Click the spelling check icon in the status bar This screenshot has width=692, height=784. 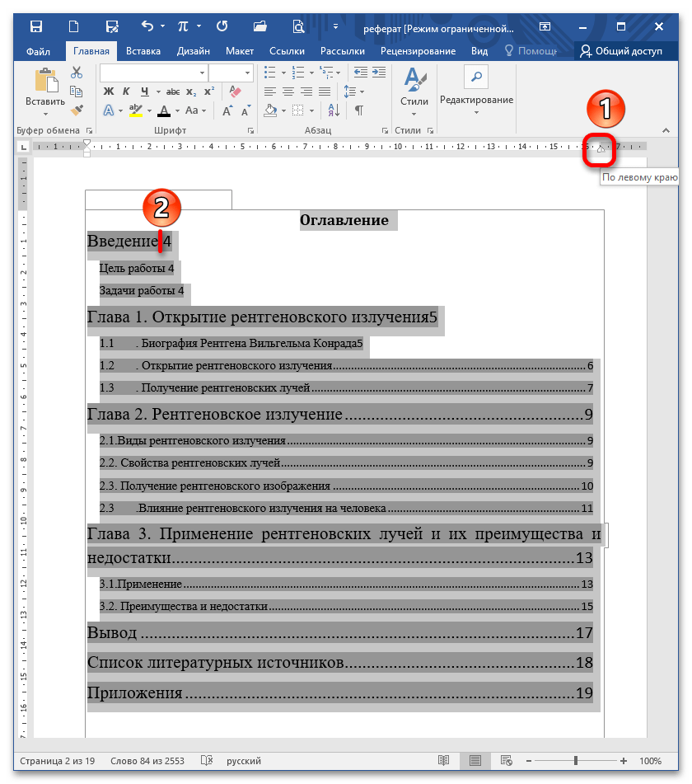pos(208,760)
